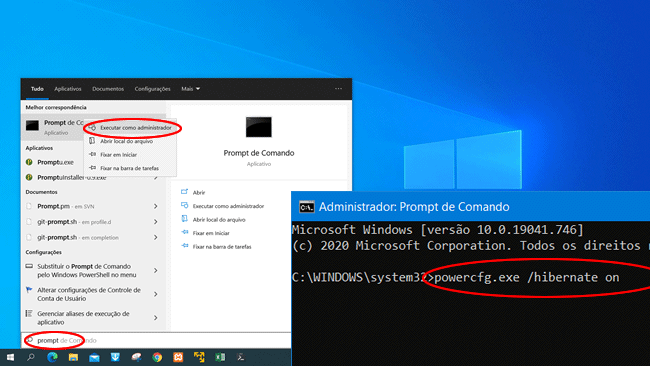
Task: Click the prompt search input field
Action: click(x=156, y=340)
